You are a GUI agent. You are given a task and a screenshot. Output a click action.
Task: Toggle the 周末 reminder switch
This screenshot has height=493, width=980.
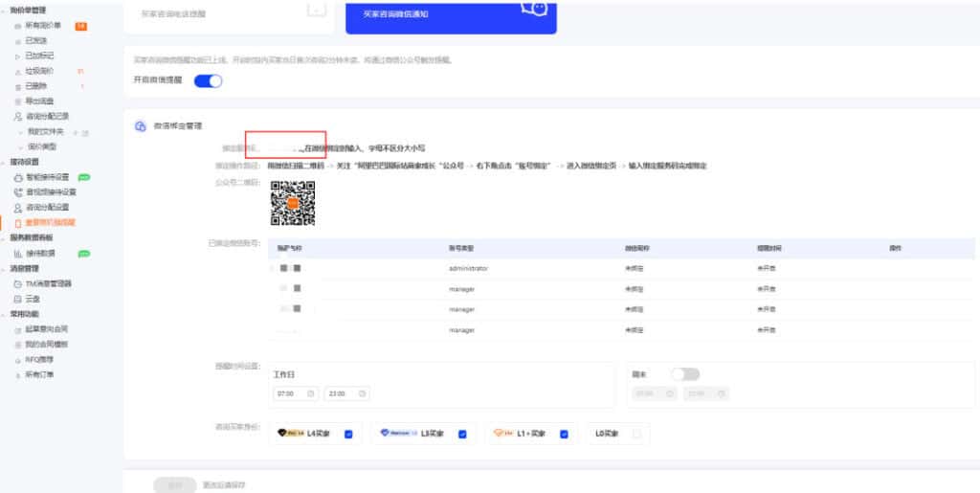tap(685, 373)
